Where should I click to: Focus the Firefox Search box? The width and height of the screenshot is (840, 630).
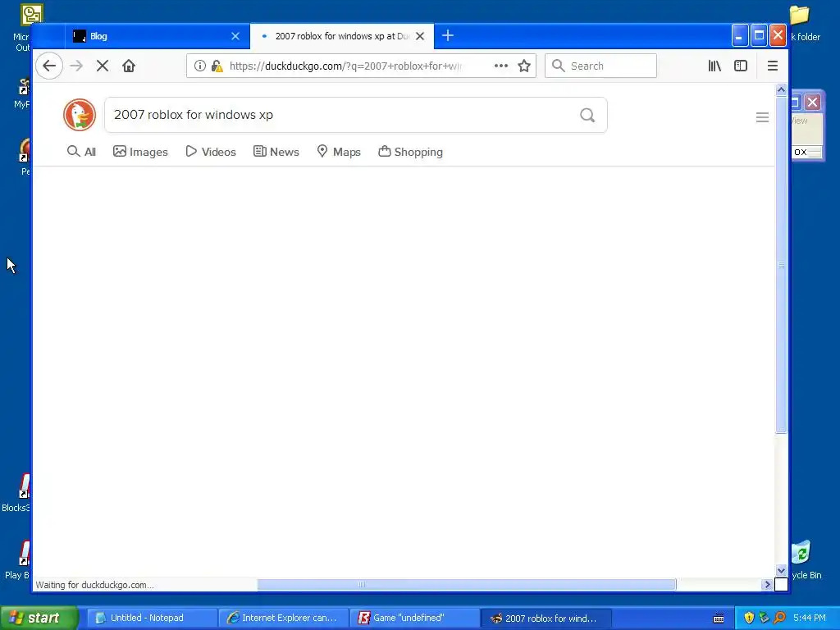[x=600, y=66]
